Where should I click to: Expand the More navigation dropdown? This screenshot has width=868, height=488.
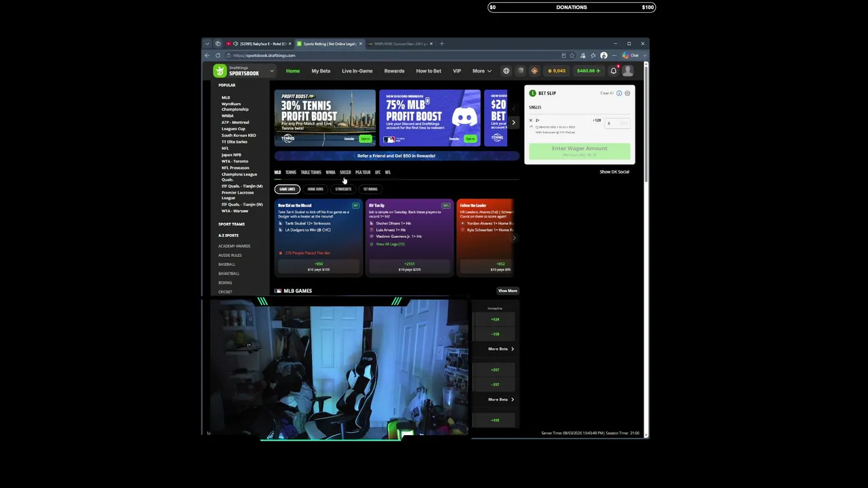point(482,70)
